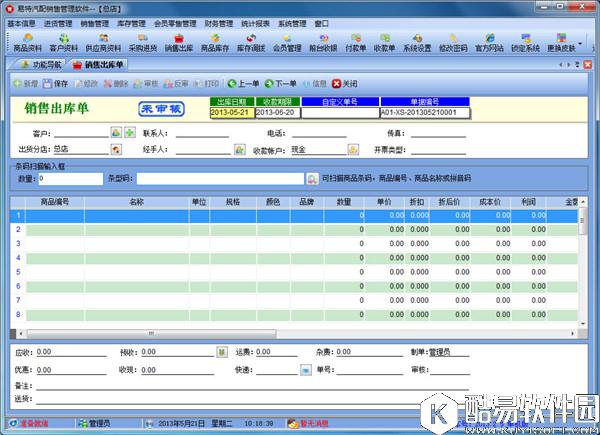Click the 反审 button
The height and width of the screenshot is (435, 600).
tap(176, 83)
